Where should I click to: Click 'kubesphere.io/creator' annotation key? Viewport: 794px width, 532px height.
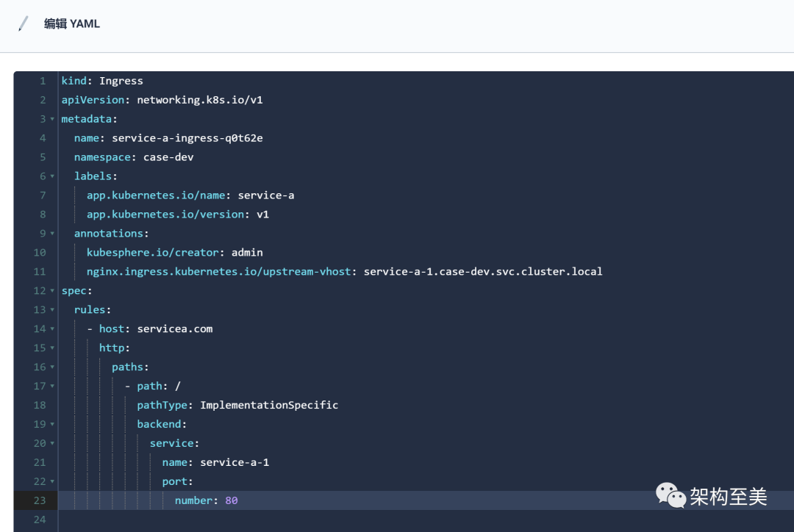(x=153, y=253)
